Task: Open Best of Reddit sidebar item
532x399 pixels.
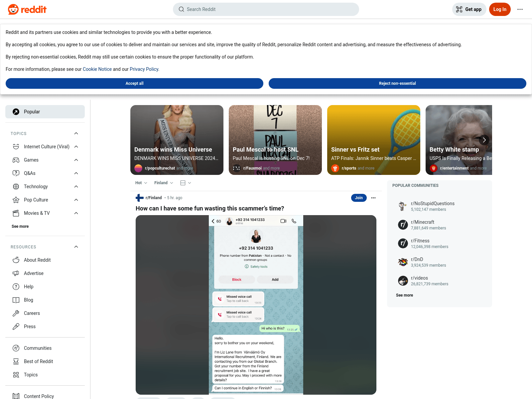Action: 45,361
